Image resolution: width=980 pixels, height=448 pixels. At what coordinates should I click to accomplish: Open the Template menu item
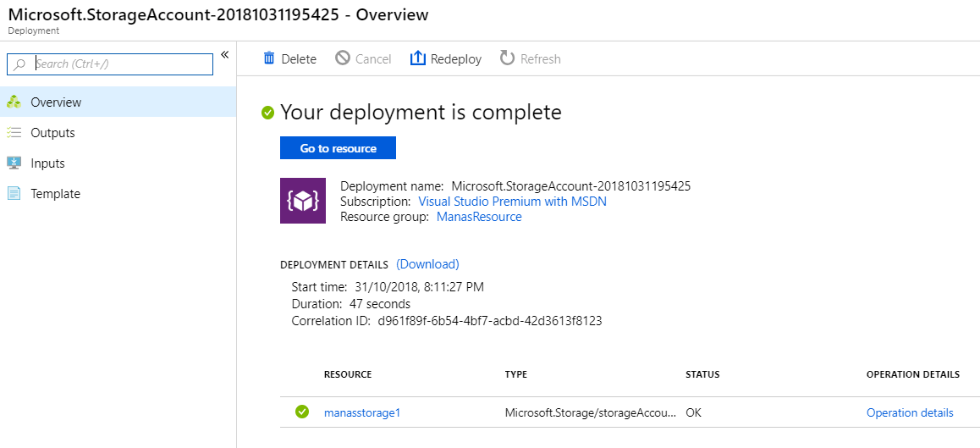point(118,194)
